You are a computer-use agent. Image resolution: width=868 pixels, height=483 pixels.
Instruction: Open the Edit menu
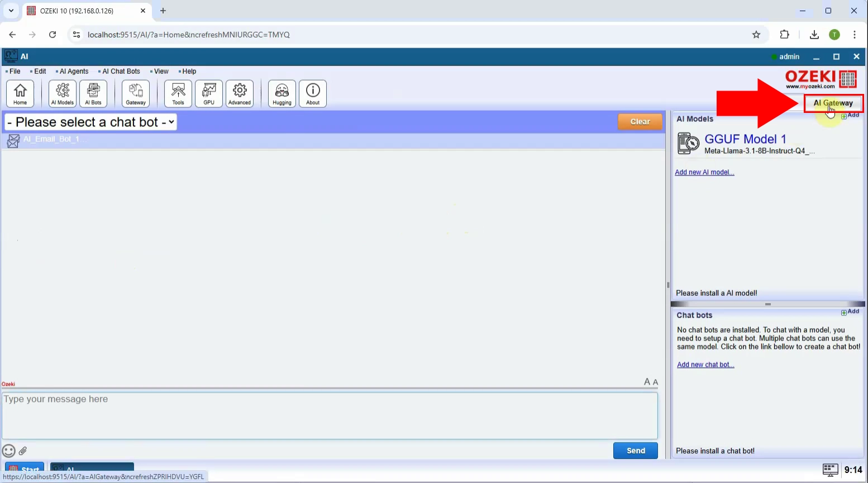coord(40,72)
